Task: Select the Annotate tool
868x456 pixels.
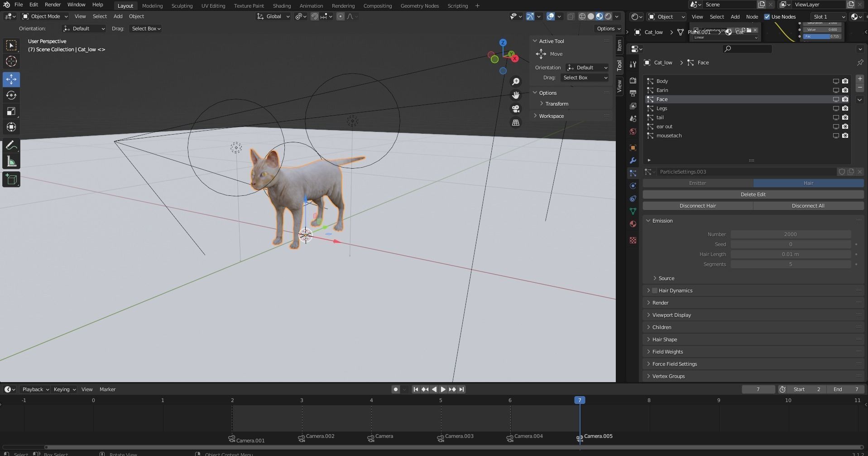Action: click(x=11, y=146)
